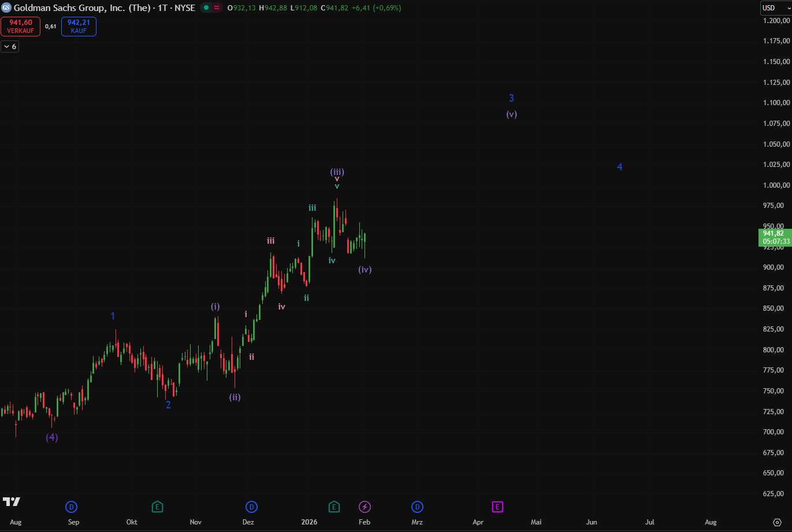Click the green 941,82 current price label
792x532 pixels.
[775, 237]
